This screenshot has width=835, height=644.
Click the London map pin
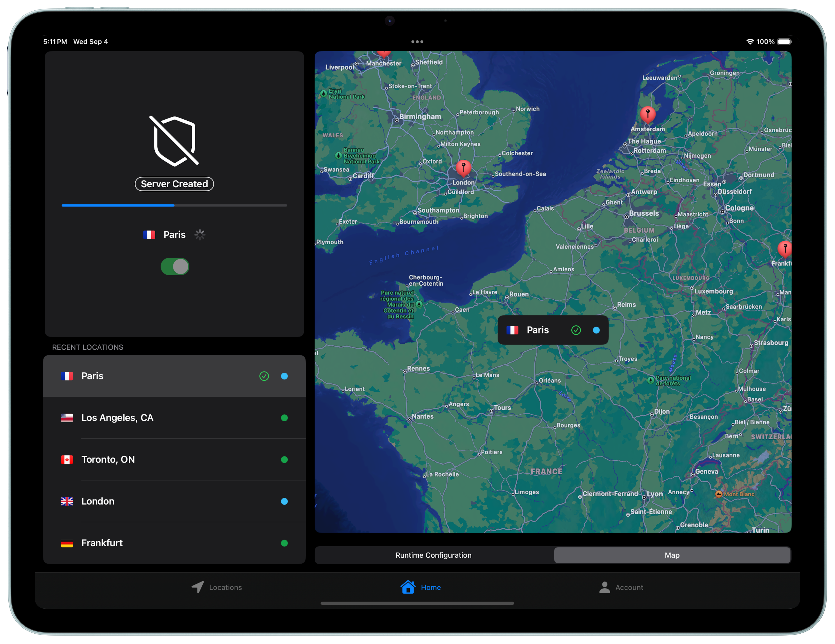coord(464,168)
